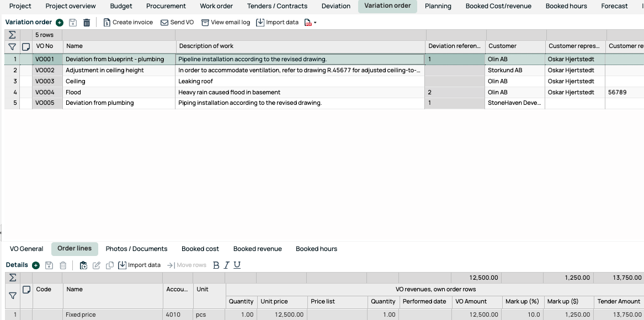
Task: Switch to the Photos / Documents tab
Action: coord(136,249)
